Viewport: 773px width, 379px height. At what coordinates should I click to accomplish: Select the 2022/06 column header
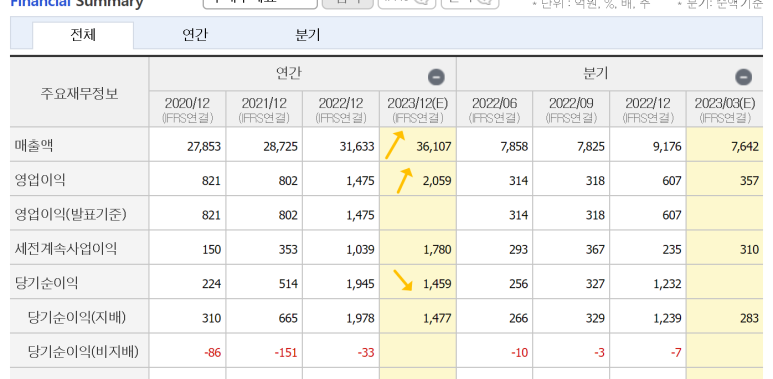494,109
